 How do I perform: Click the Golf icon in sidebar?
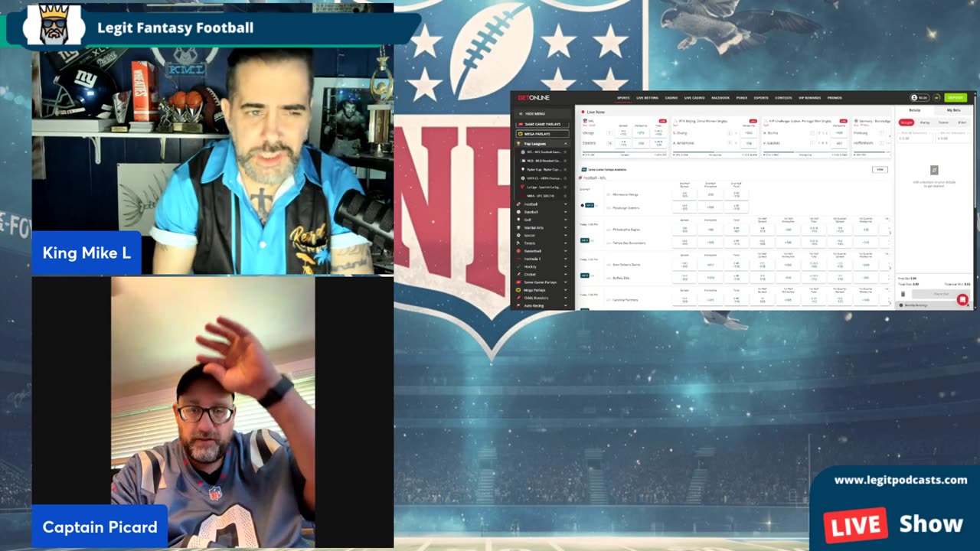coord(518,220)
